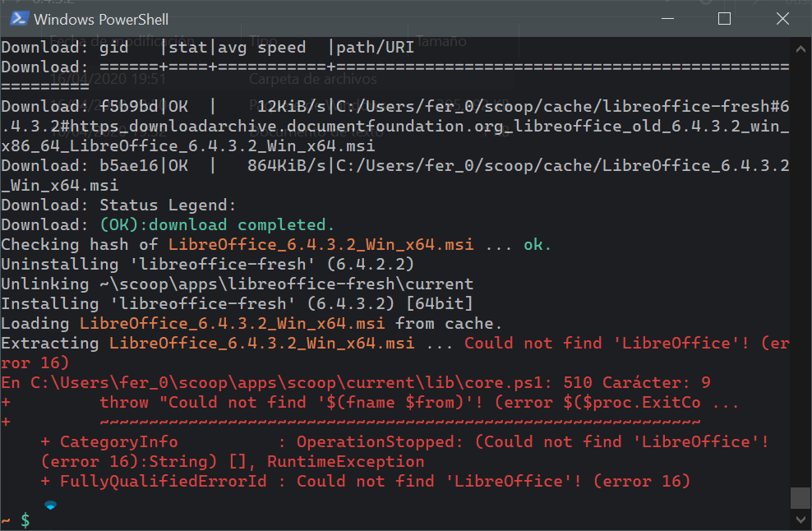
Task: Click the 'from cache.' text
Action: point(449,323)
